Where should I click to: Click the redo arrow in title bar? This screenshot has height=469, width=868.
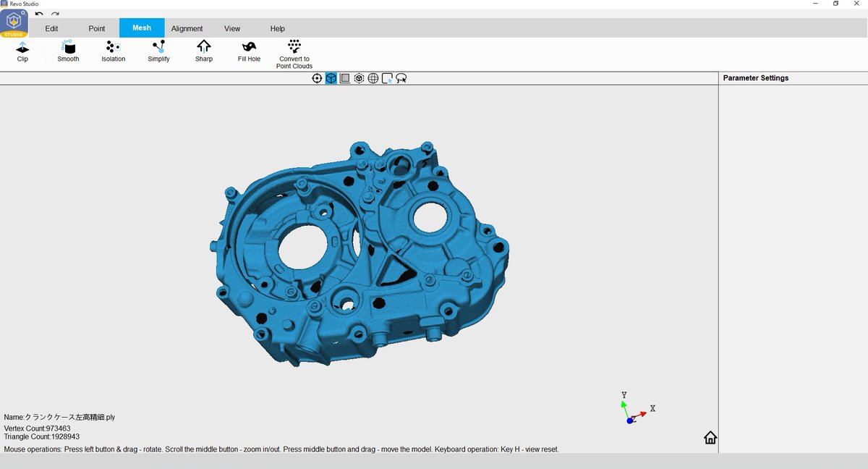point(55,14)
